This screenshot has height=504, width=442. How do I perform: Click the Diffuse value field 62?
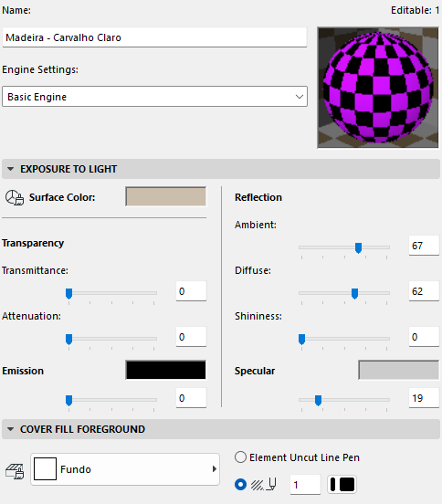coord(424,291)
